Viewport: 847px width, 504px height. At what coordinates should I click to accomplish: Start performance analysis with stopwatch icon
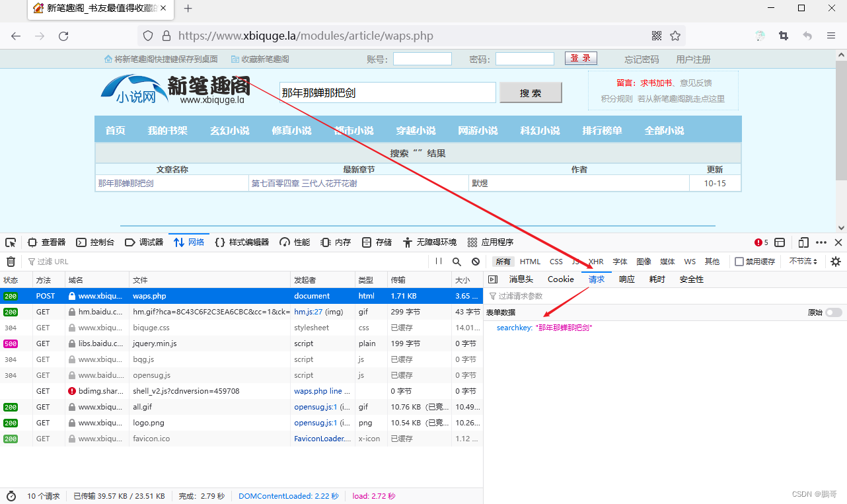(11, 496)
